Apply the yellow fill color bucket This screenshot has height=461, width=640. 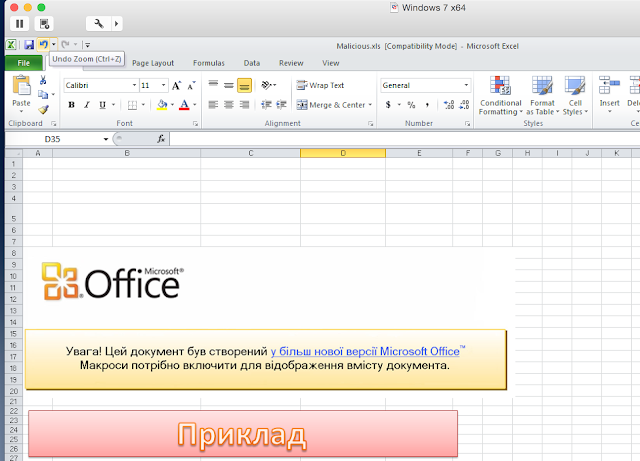coord(162,105)
